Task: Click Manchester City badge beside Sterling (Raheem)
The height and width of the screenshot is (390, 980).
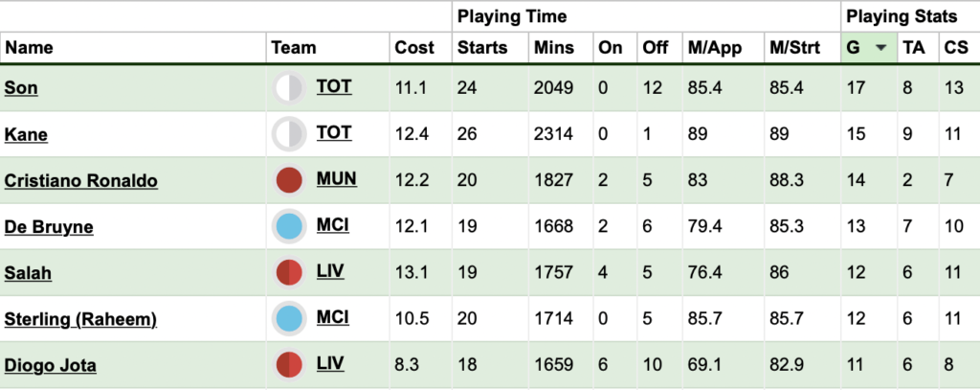Action: point(289,319)
